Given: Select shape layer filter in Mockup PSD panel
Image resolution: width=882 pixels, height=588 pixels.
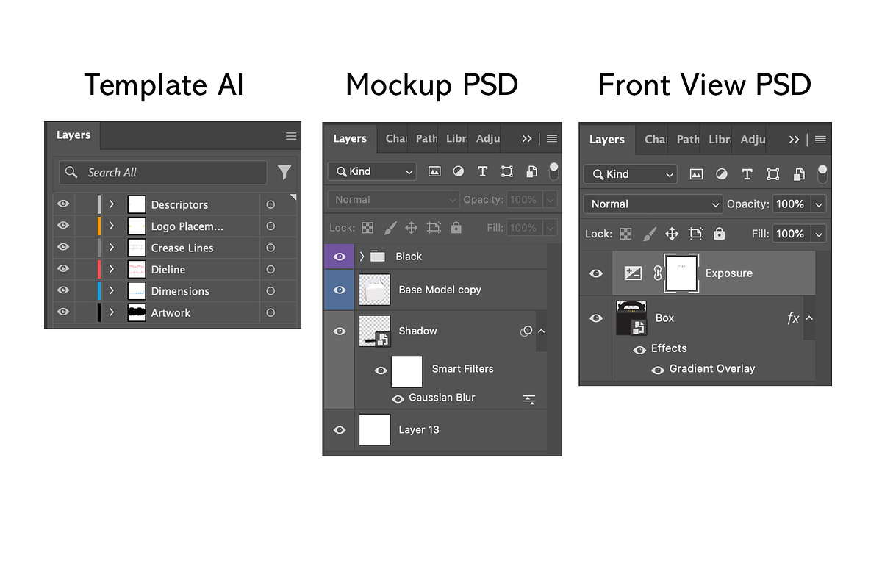Looking at the screenshot, I should [507, 171].
